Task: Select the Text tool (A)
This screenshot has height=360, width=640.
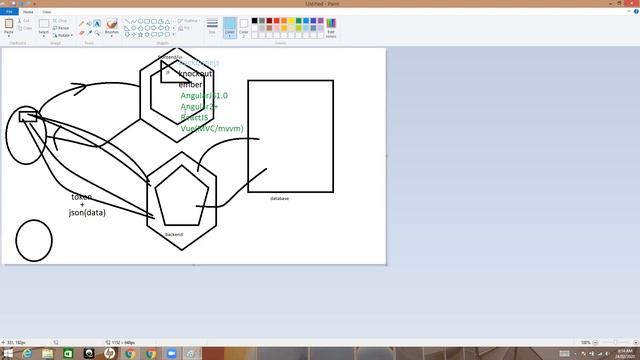Action: pyautogui.click(x=97, y=23)
